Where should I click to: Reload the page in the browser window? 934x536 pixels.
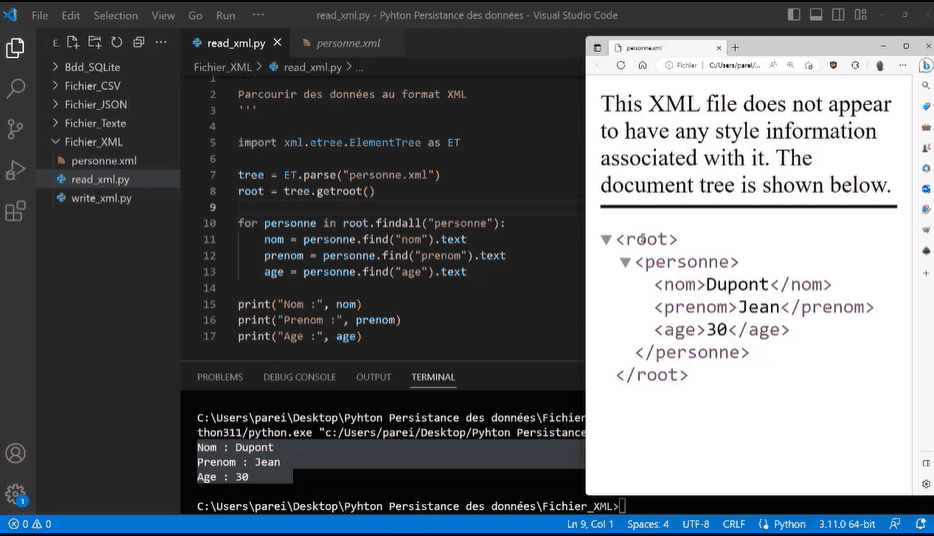pos(621,66)
